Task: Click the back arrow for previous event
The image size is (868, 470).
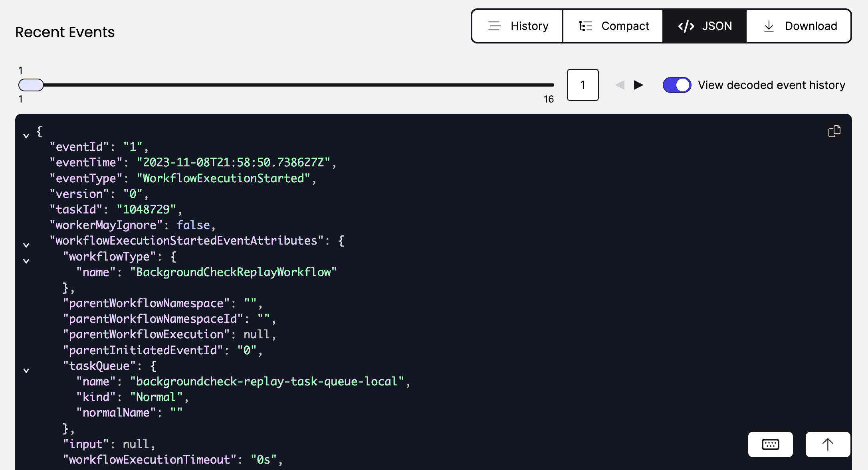Action: tap(620, 85)
